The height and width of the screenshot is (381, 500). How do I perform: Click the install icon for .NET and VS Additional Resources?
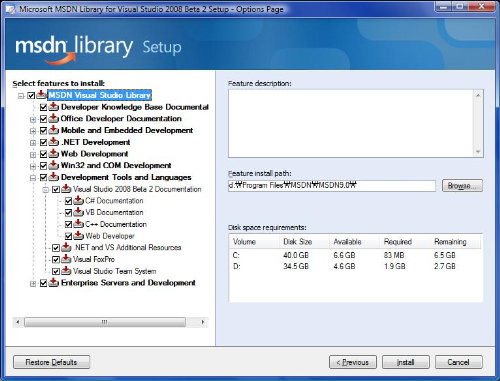pos(66,247)
